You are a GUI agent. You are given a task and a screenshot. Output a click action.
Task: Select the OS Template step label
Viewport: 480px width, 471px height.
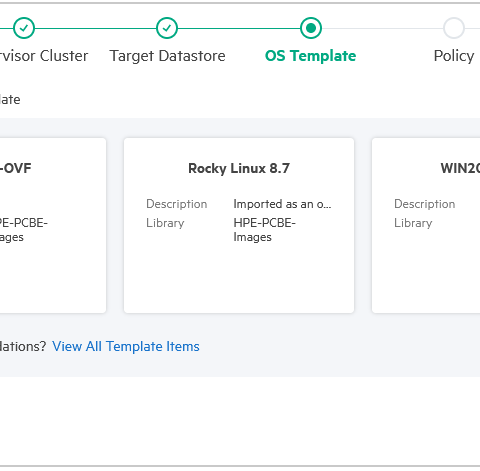[310, 56]
